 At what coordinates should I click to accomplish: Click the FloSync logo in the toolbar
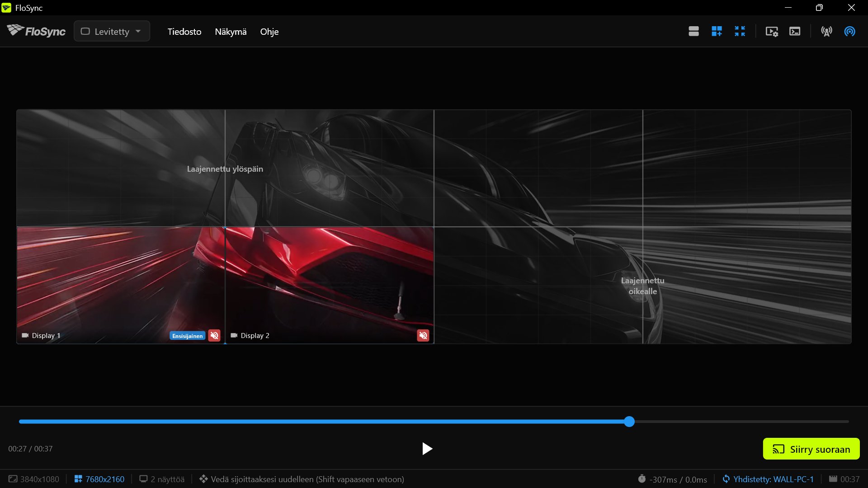pos(36,31)
